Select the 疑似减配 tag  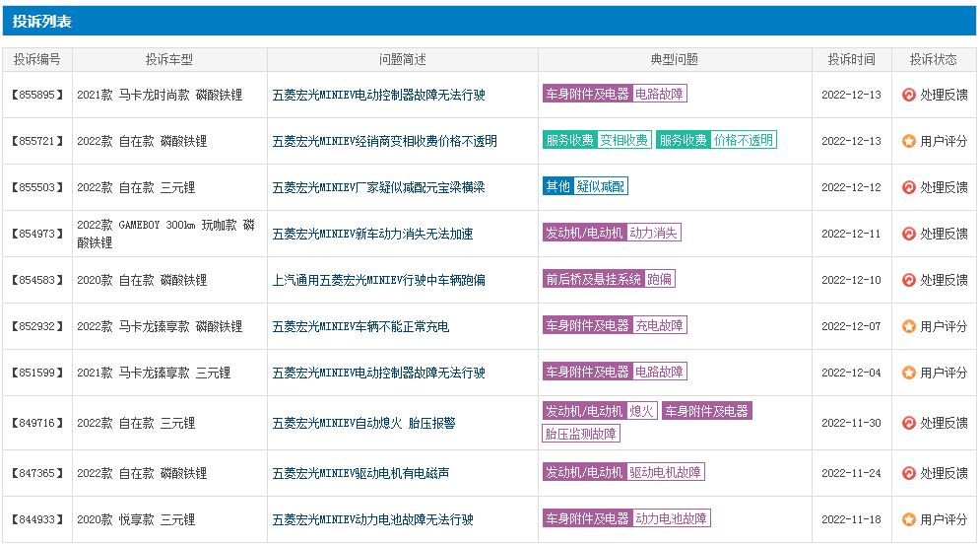[x=601, y=187]
